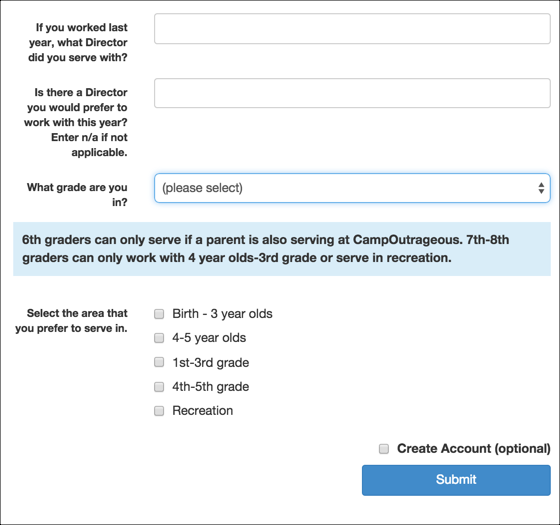Click the Recreation label text
Viewport: 560px width, 525px height.
[x=202, y=411]
